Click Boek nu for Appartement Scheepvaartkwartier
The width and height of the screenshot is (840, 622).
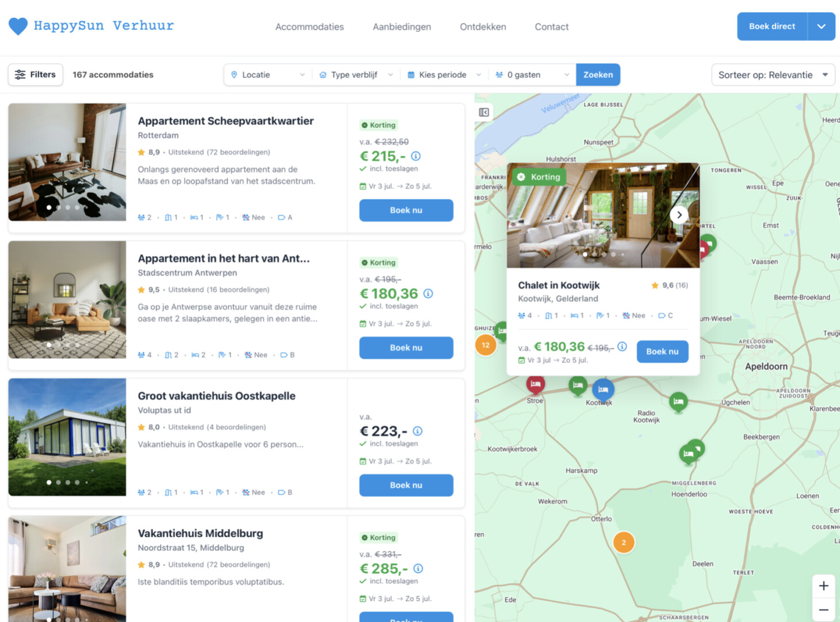click(406, 210)
